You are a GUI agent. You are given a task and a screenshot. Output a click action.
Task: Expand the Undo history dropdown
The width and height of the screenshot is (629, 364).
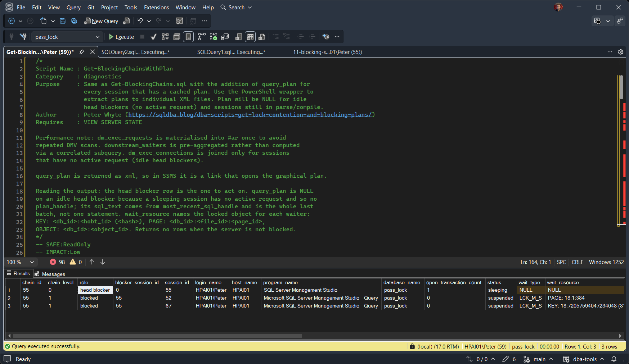149,21
